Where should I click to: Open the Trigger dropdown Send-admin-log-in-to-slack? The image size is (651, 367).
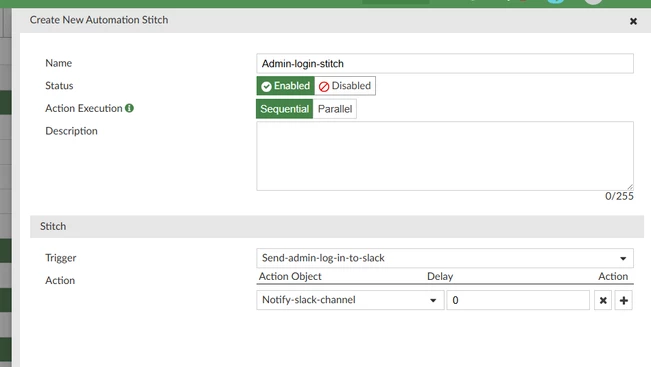pos(445,258)
